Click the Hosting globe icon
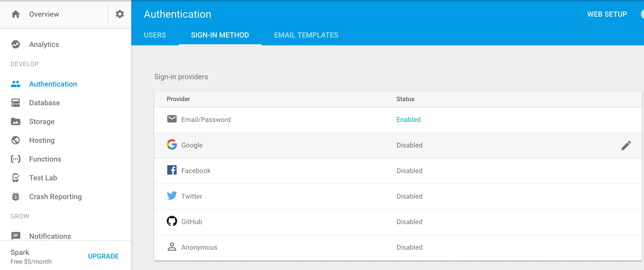The image size is (644, 270). click(16, 140)
